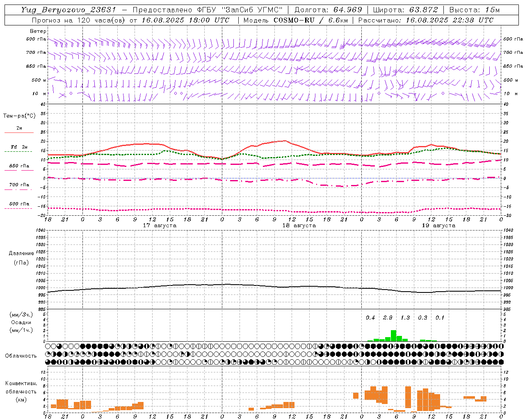
Task: Click the date label 19 августа
Action: (438, 226)
